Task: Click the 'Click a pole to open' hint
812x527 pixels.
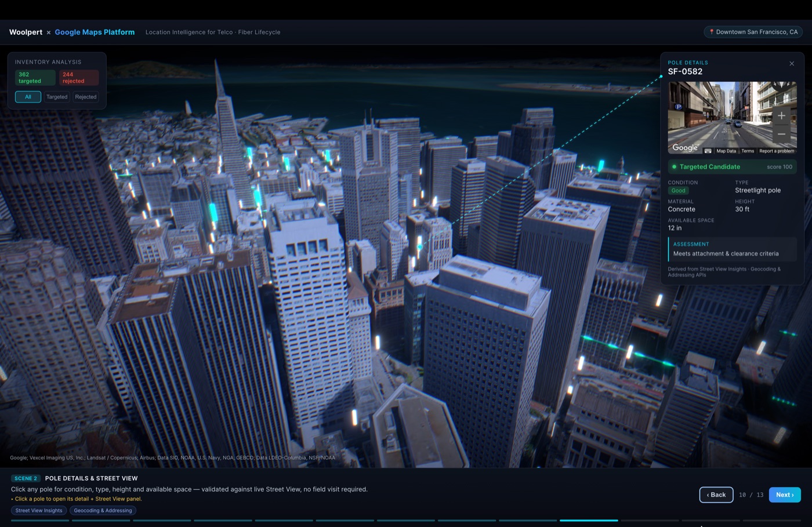Action: [x=77, y=499]
